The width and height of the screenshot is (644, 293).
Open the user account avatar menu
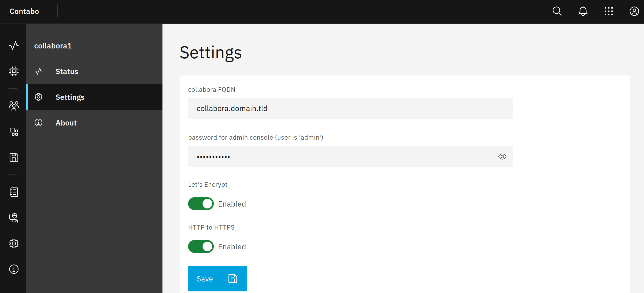(x=634, y=11)
